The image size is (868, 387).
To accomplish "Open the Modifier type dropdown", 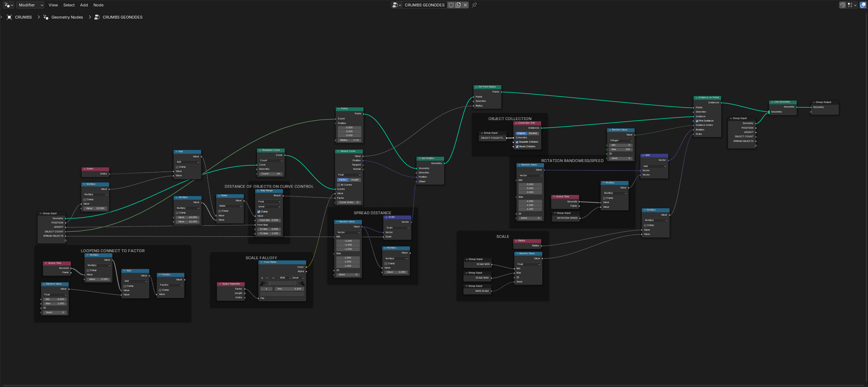I will click(x=30, y=5).
